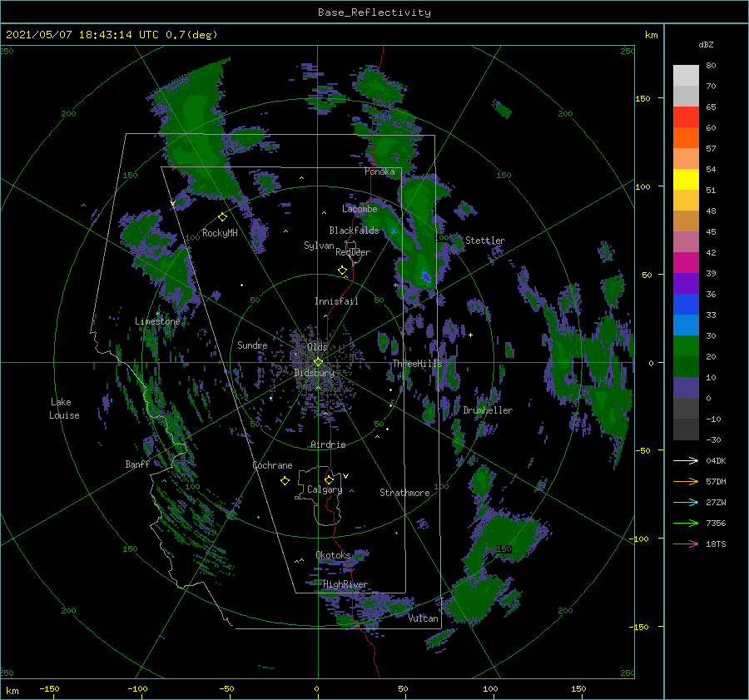Click the yellow radar-site diamond between Olds and Didsbury
The image size is (749, 700).
click(x=318, y=362)
